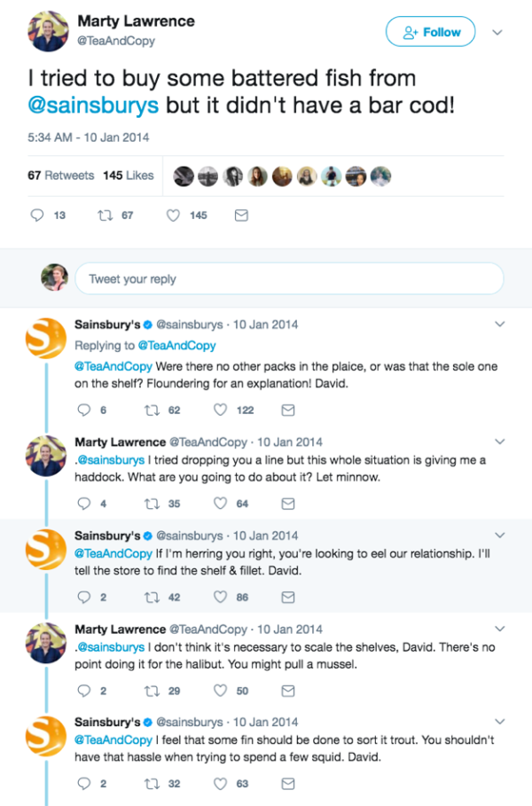Send the main tweet via Direct Message envelope
Image resolution: width=532 pixels, height=806 pixels.
[241, 215]
